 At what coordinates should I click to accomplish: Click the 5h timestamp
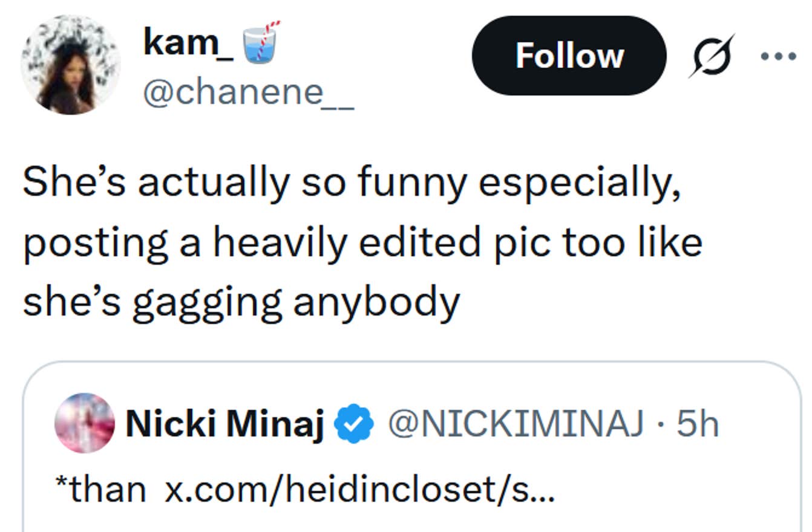pyautogui.click(x=698, y=424)
